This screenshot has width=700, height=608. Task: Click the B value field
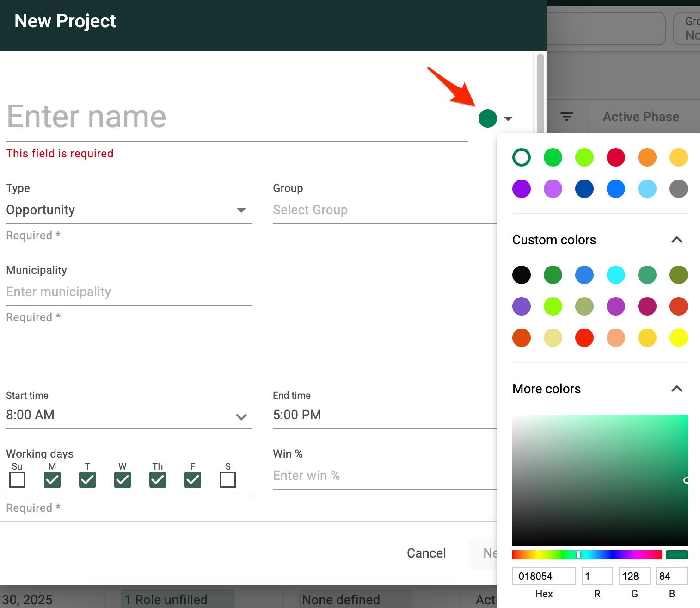[x=672, y=576]
